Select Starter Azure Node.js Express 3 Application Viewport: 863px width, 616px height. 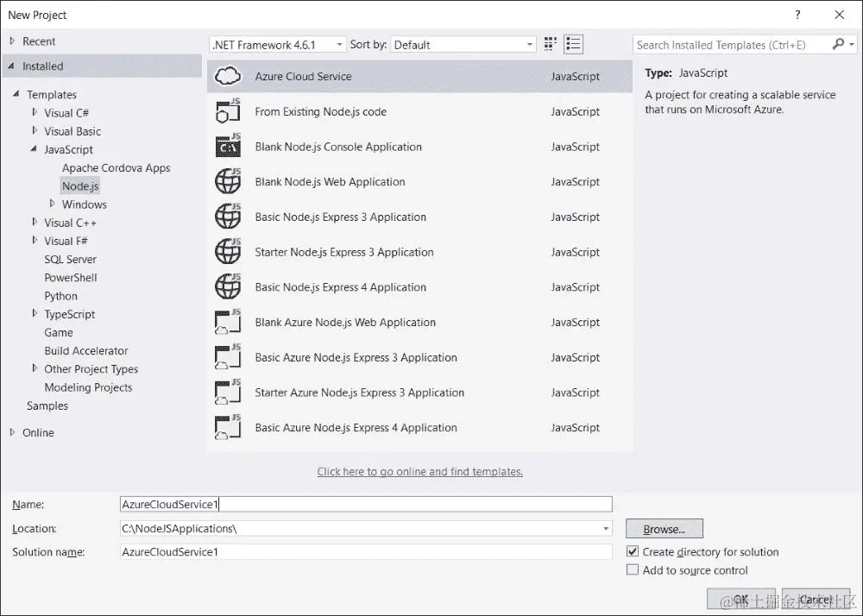pyautogui.click(x=344, y=393)
